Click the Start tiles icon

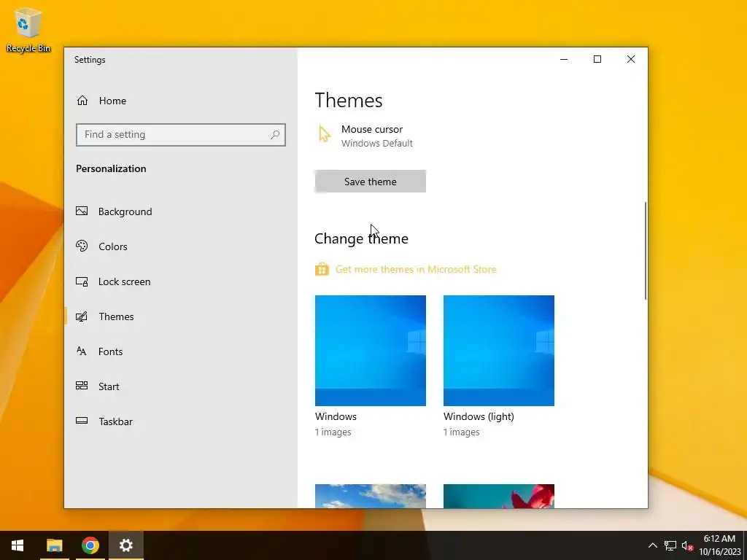[x=82, y=386]
